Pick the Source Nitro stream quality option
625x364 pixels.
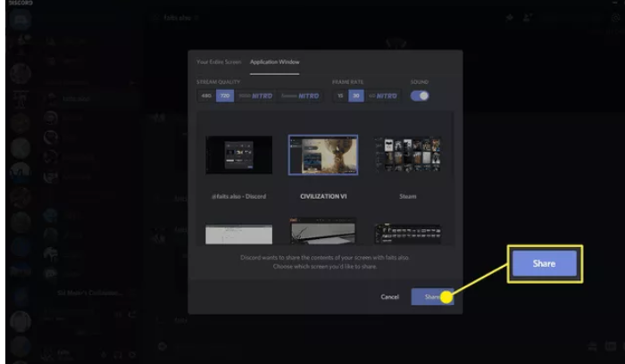click(x=300, y=96)
